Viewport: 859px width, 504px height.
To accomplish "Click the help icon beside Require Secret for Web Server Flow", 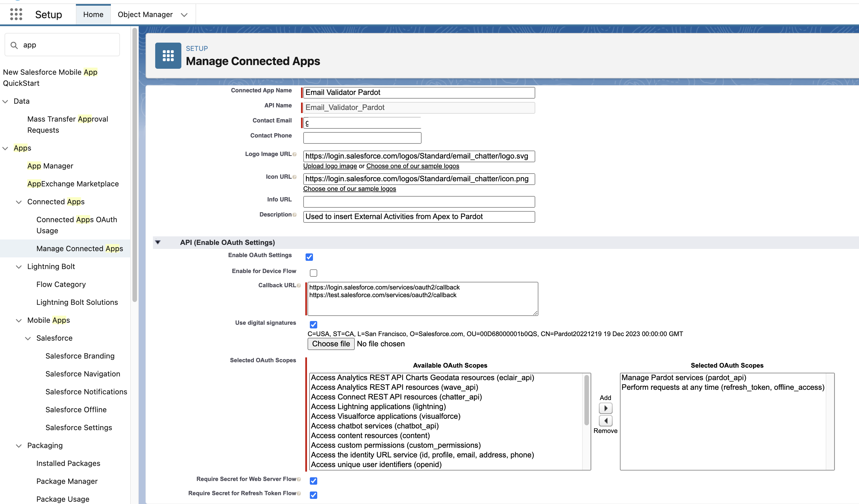I will pos(299,479).
